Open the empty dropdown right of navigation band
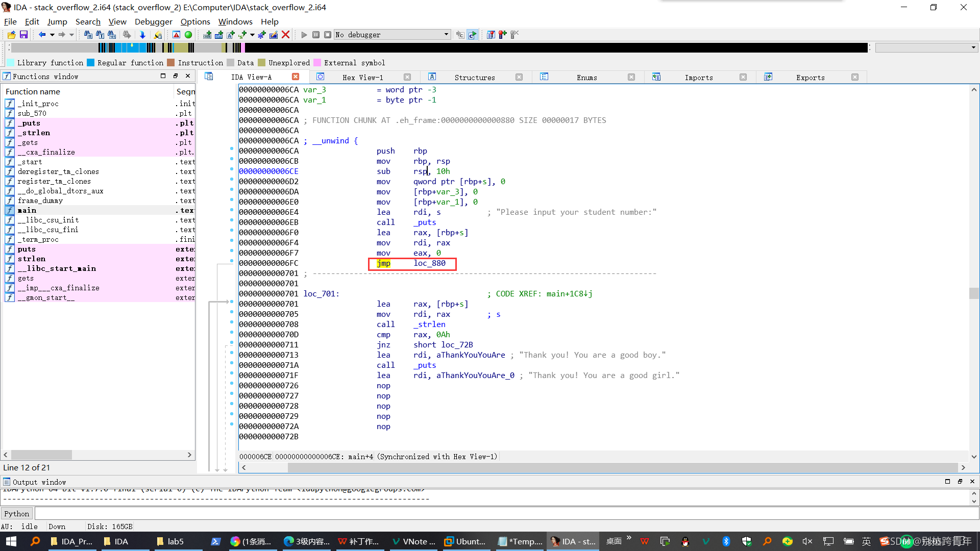980x551 pixels. (926, 47)
